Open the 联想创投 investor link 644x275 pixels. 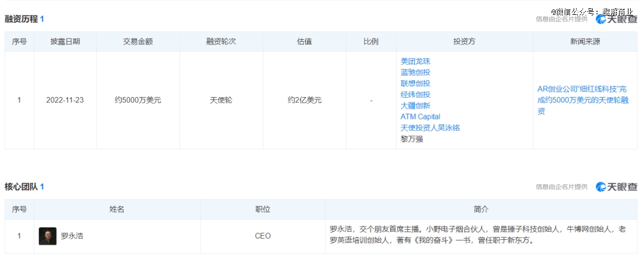click(415, 83)
